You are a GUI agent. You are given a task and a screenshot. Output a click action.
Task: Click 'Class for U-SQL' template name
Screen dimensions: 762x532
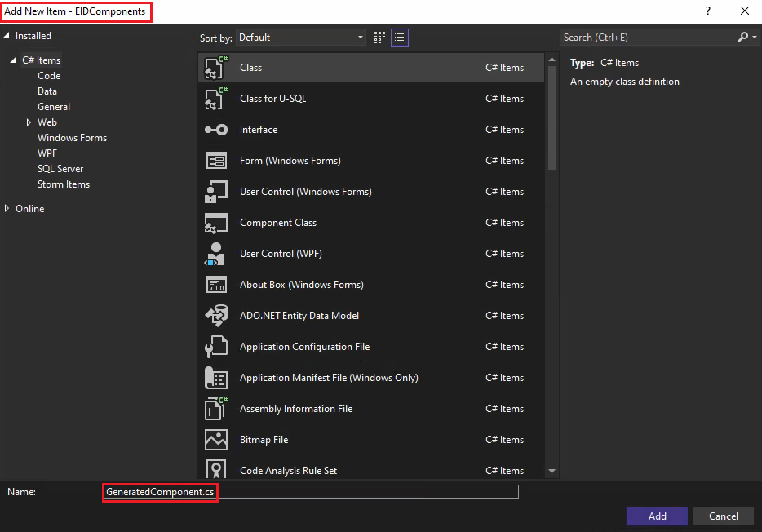coord(273,99)
